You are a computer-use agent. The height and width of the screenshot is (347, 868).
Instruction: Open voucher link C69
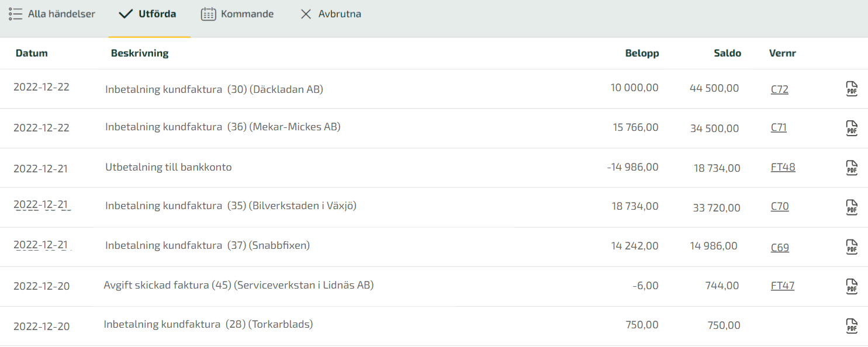pyautogui.click(x=780, y=248)
